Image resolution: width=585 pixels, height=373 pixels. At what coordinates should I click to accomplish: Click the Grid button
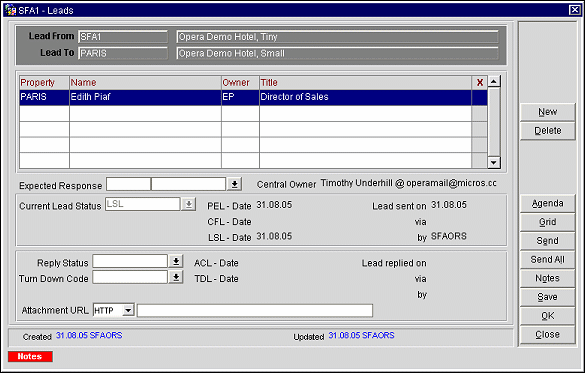point(547,222)
